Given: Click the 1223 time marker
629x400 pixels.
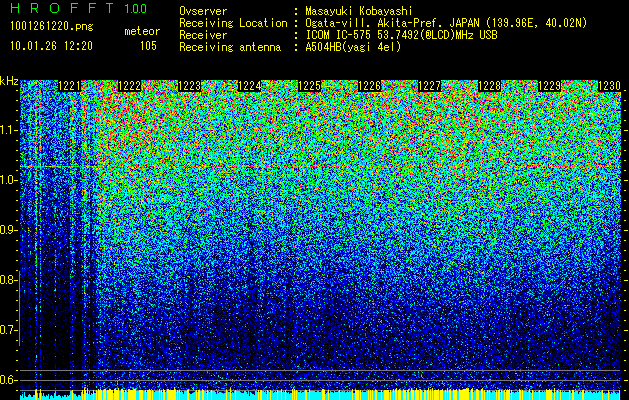Looking at the screenshot, I should [x=189, y=86].
